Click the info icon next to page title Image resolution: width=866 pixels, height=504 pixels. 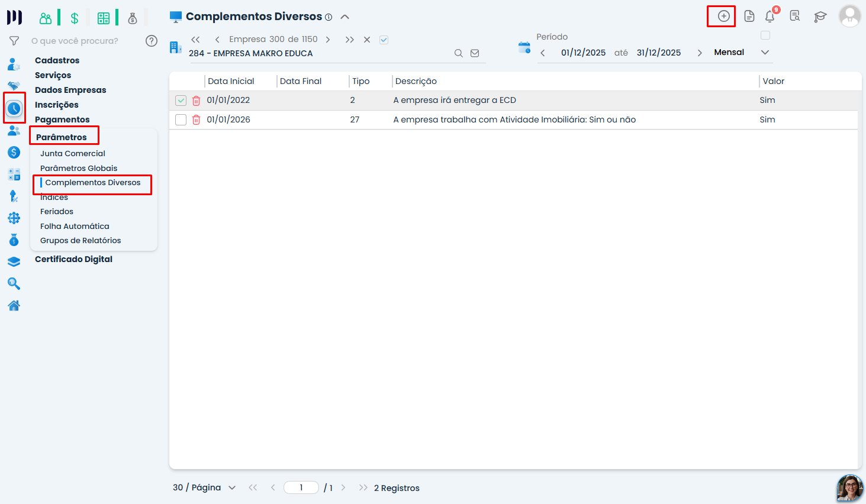(x=329, y=17)
